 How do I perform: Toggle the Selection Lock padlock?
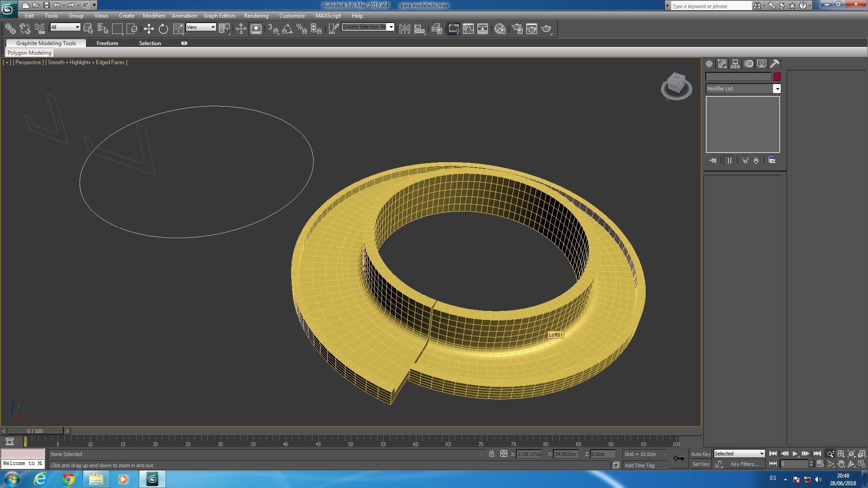[x=491, y=454]
